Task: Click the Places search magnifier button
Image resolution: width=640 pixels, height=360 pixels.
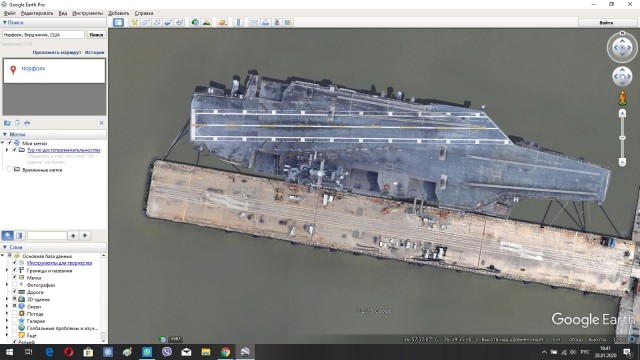Action: point(8,236)
